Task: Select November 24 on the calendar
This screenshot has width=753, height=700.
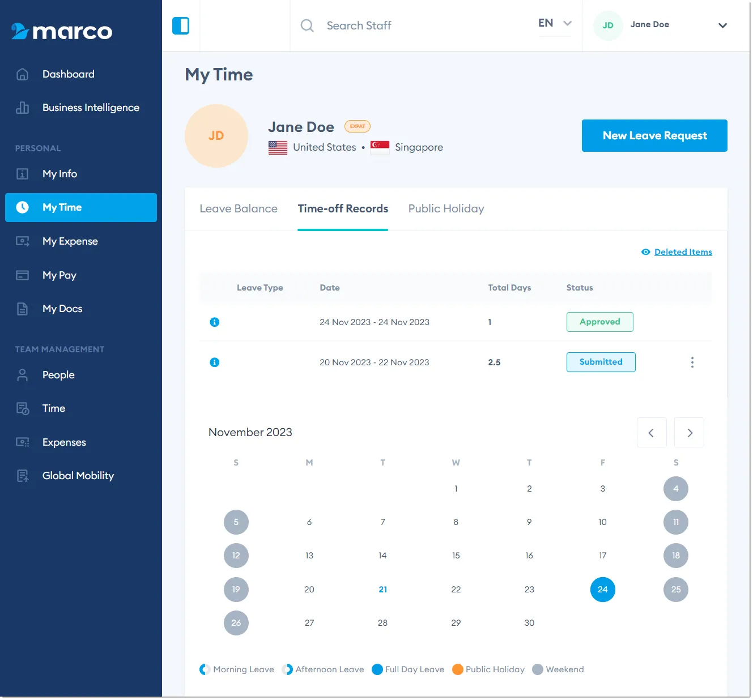Action: [603, 590]
